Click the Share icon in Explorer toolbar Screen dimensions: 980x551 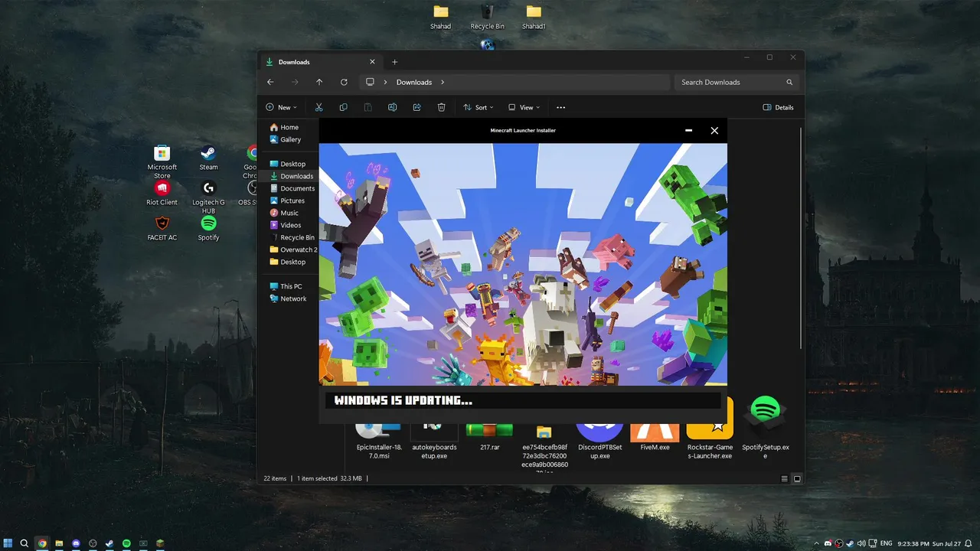tap(416, 107)
